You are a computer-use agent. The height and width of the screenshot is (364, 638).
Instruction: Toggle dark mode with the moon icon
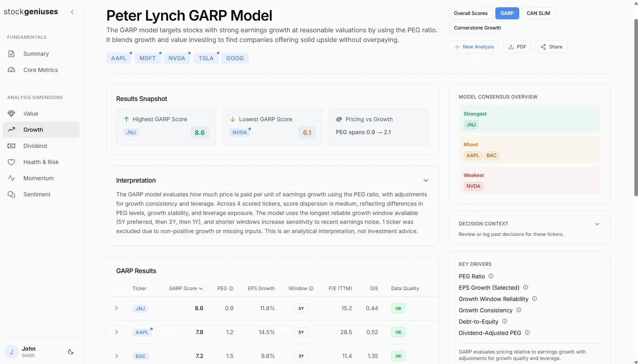(71, 352)
